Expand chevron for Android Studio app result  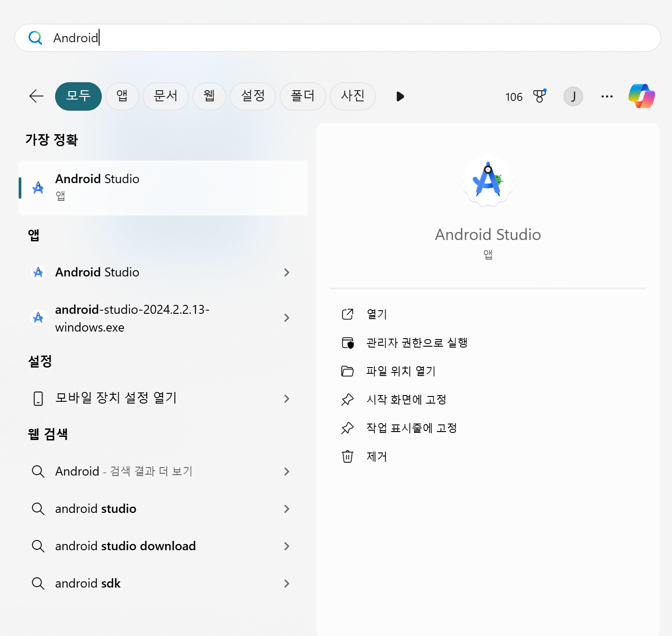point(287,272)
